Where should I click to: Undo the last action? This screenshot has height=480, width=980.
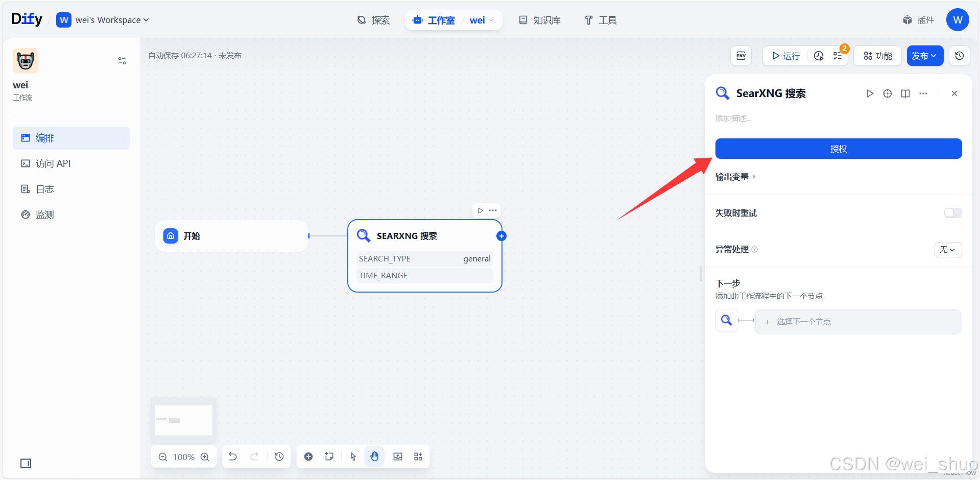[x=233, y=457]
